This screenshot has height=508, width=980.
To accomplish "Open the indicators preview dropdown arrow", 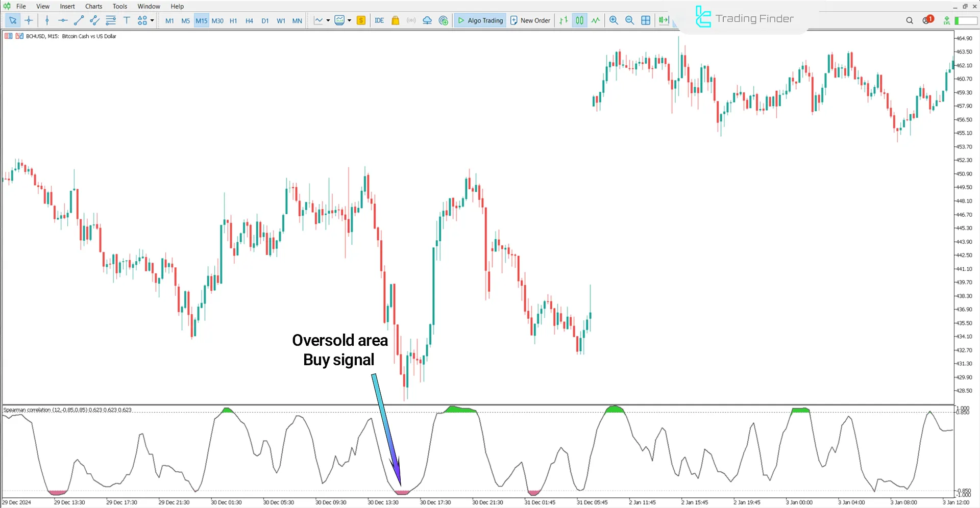I will pos(350,20).
